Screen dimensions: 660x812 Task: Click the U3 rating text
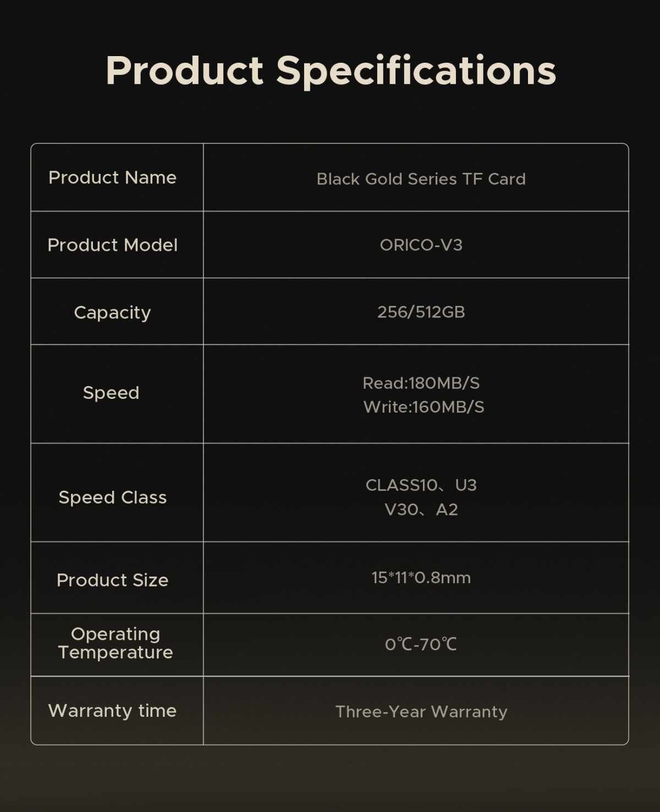(466, 485)
